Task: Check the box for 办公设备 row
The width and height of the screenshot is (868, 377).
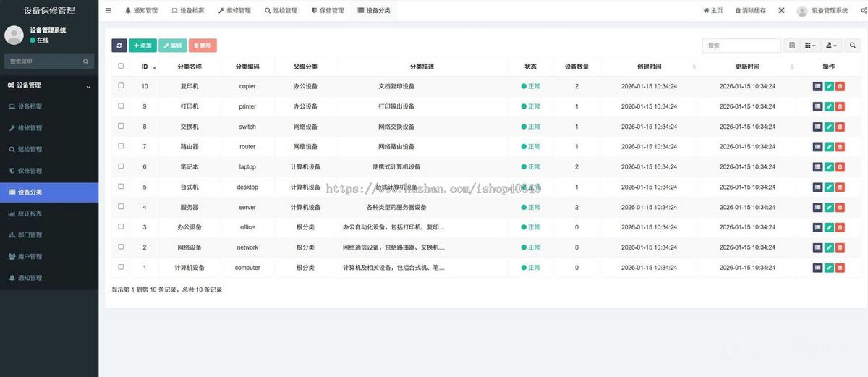Action: coord(121,226)
